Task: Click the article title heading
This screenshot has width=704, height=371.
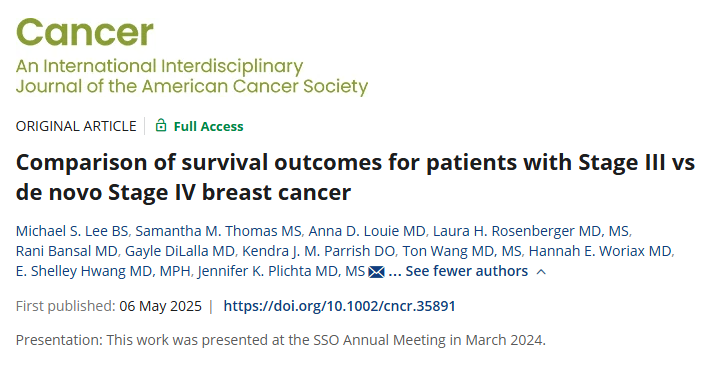Action: [x=355, y=177]
